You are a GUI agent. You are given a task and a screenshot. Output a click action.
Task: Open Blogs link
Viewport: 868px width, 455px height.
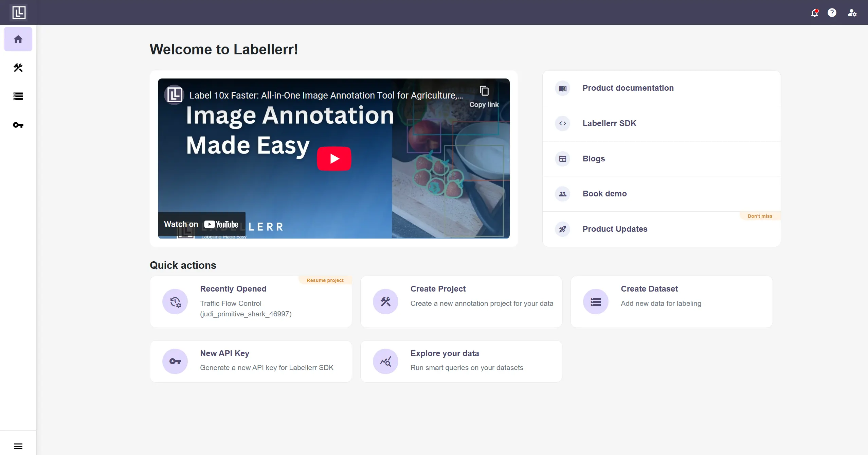pos(662,159)
